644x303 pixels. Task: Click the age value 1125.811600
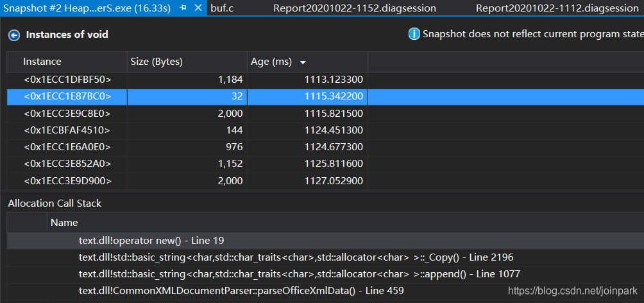(334, 164)
